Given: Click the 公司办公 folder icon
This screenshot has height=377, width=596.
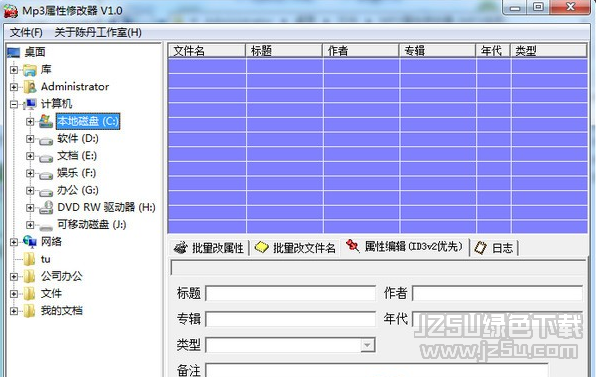Looking at the screenshot, I should 29,276.
